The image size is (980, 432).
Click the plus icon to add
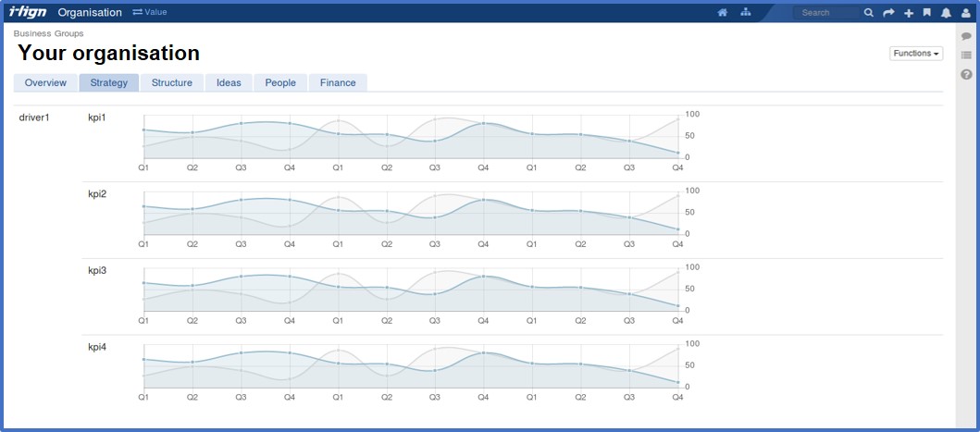(x=909, y=13)
